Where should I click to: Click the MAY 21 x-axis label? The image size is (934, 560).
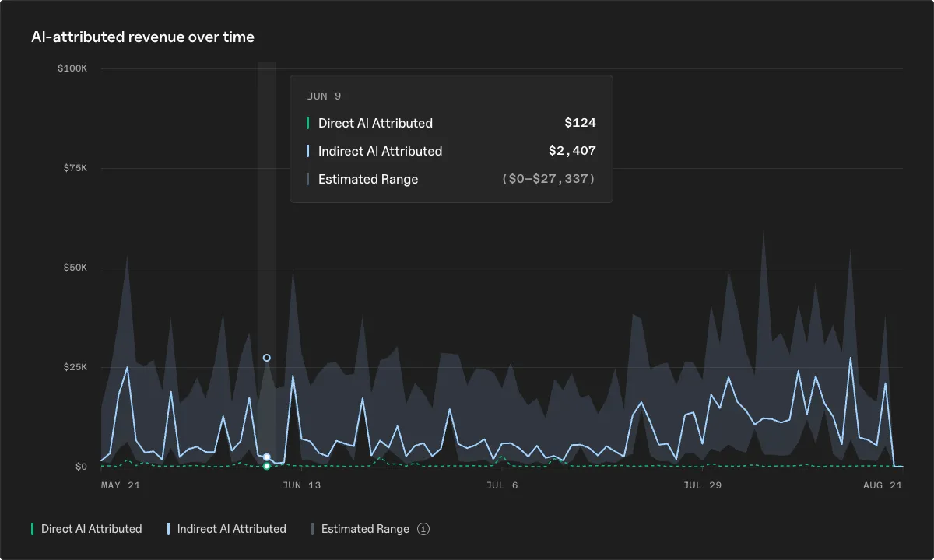point(121,485)
